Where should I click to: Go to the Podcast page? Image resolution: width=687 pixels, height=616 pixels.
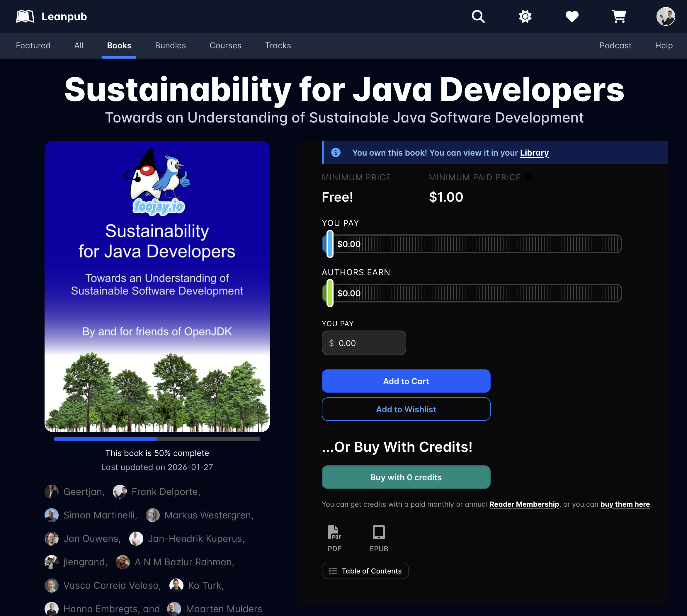tap(615, 45)
